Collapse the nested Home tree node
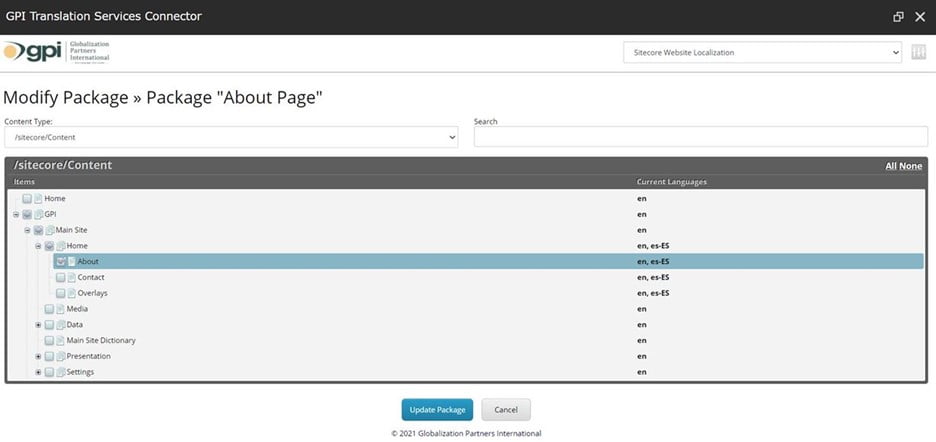 pos(38,246)
